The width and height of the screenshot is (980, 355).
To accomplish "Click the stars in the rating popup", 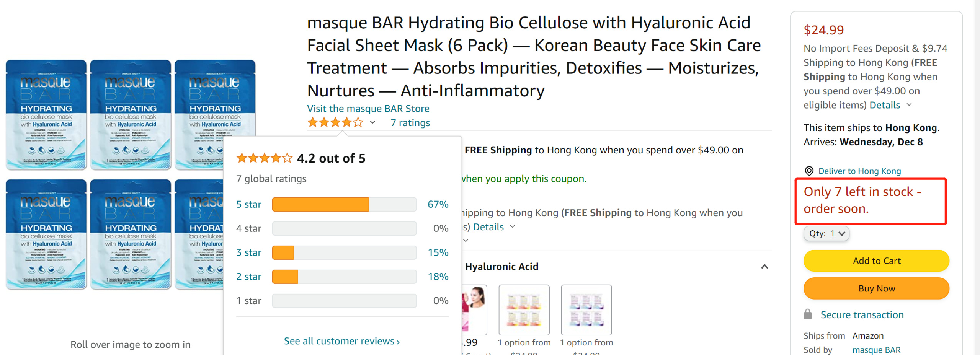I will (264, 158).
